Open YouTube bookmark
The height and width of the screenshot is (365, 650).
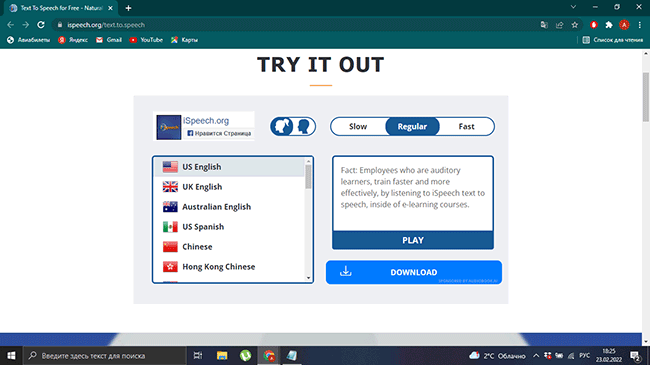coord(146,40)
